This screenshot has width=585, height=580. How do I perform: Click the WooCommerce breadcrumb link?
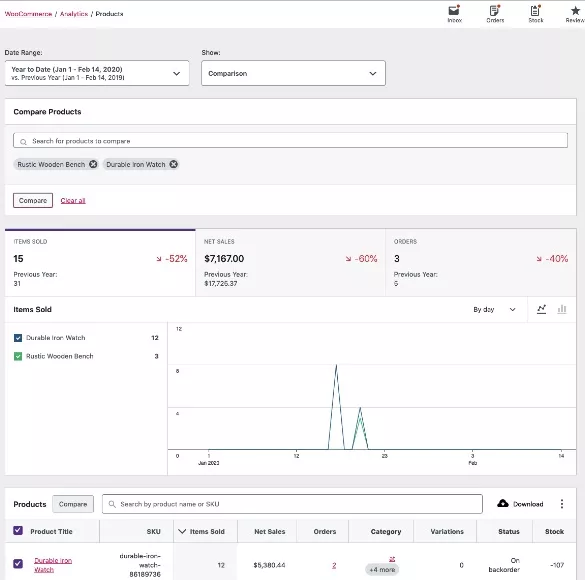[x=28, y=14]
